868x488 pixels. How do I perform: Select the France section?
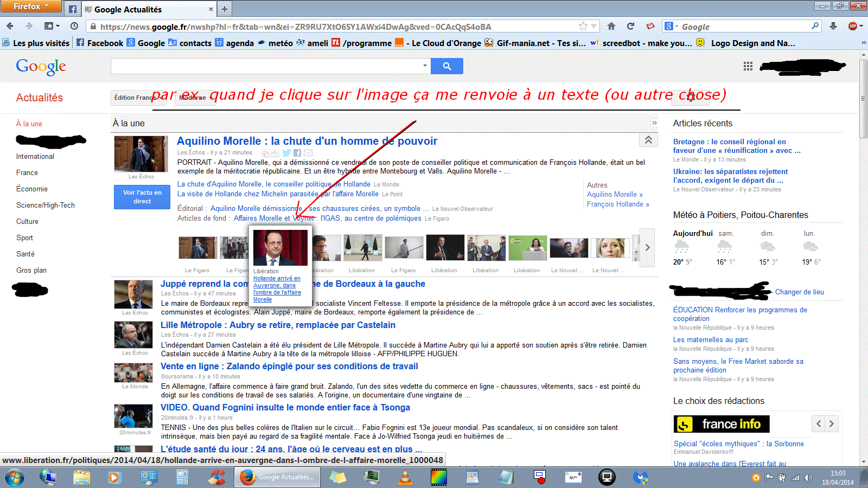click(x=27, y=172)
